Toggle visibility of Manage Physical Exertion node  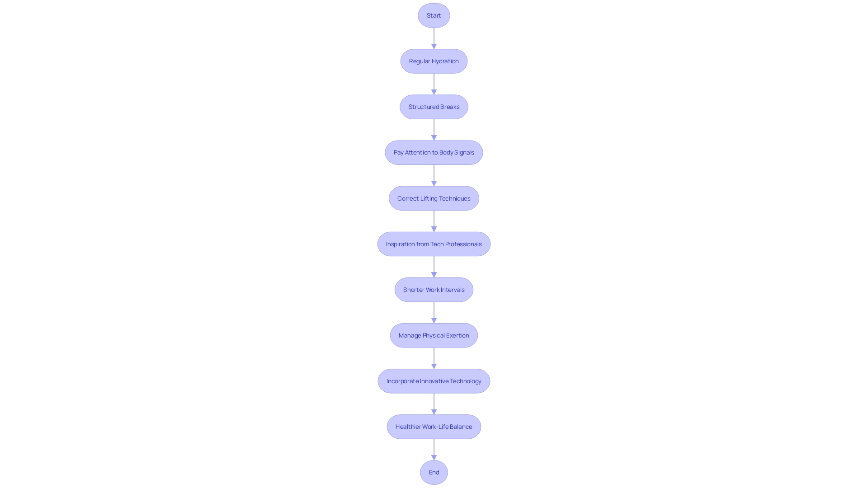tap(434, 335)
